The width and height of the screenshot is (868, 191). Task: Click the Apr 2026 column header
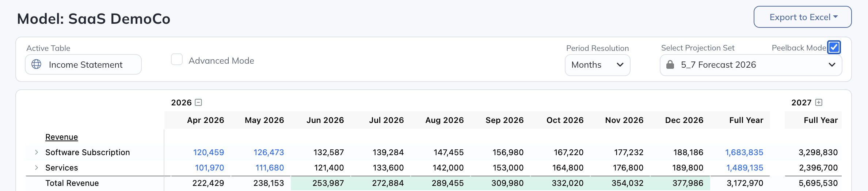[x=206, y=120]
